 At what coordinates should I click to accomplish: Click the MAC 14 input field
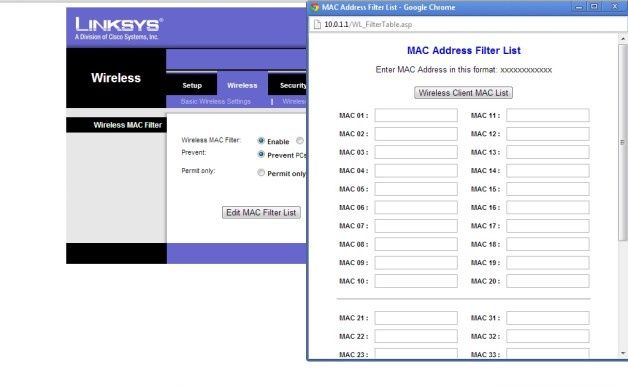click(x=548, y=171)
